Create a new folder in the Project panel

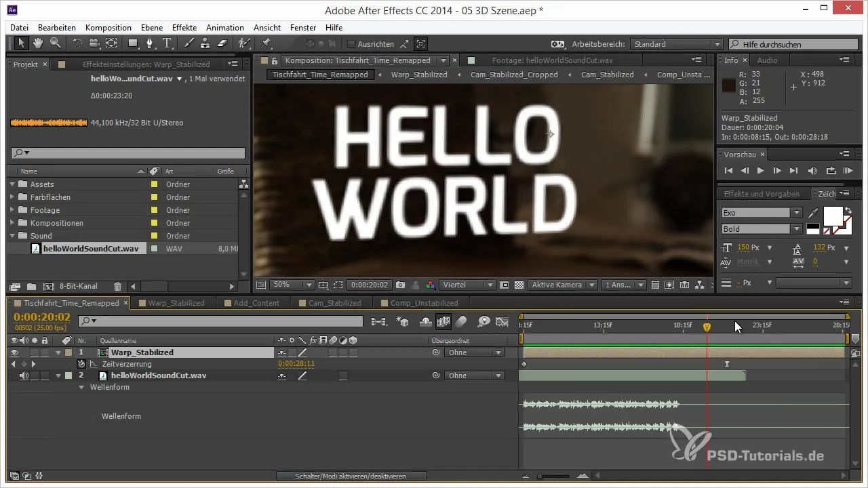click(31, 287)
